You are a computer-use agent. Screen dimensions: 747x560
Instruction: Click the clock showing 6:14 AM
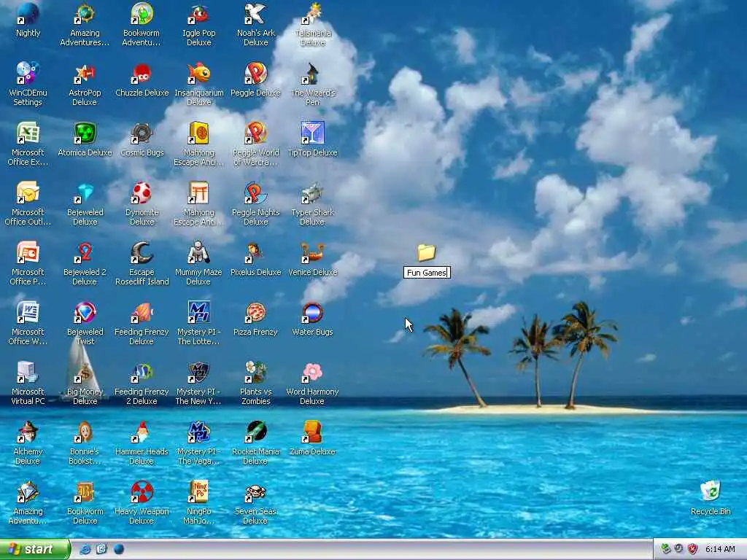(x=720, y=550)
